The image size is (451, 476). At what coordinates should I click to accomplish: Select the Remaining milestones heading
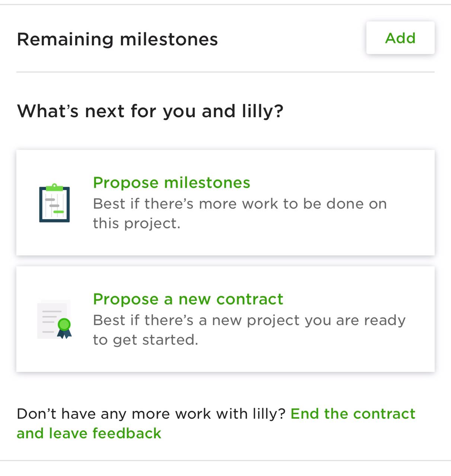(117, 39)
